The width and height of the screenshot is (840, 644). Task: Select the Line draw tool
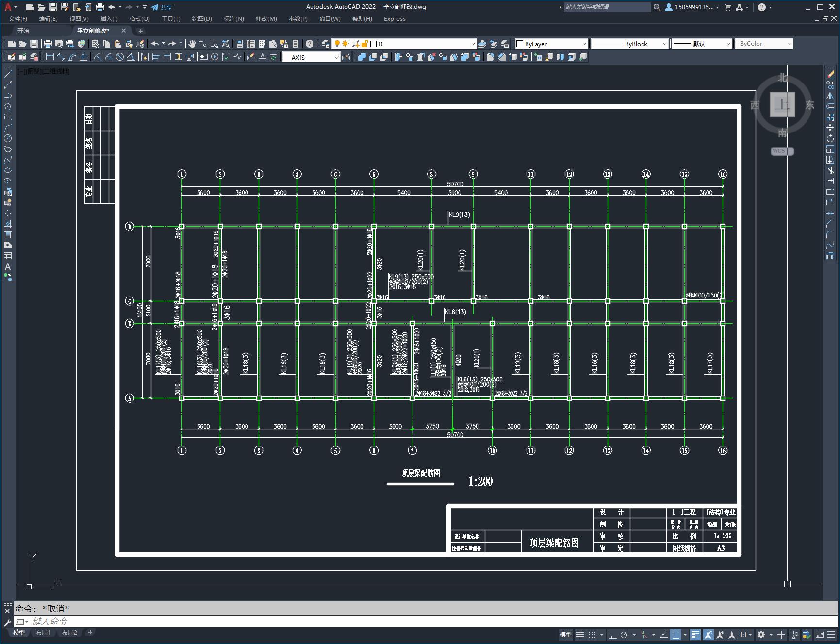tap(8, 74)
